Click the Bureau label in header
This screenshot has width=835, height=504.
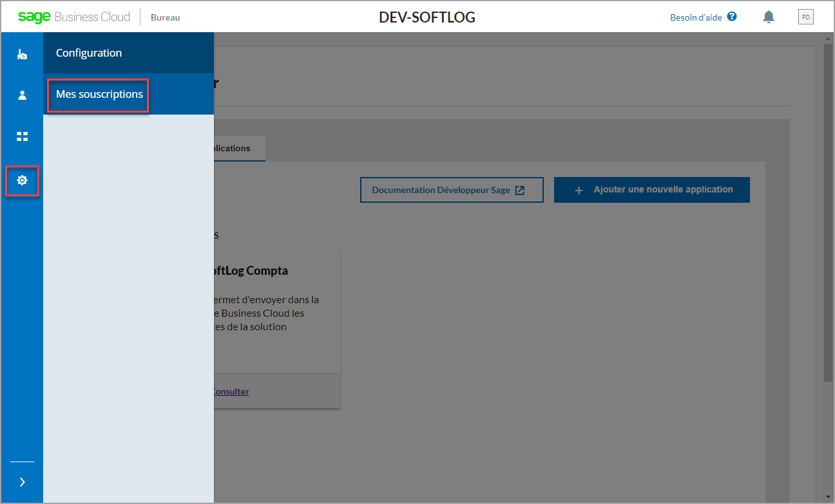(x=165, y=17)
